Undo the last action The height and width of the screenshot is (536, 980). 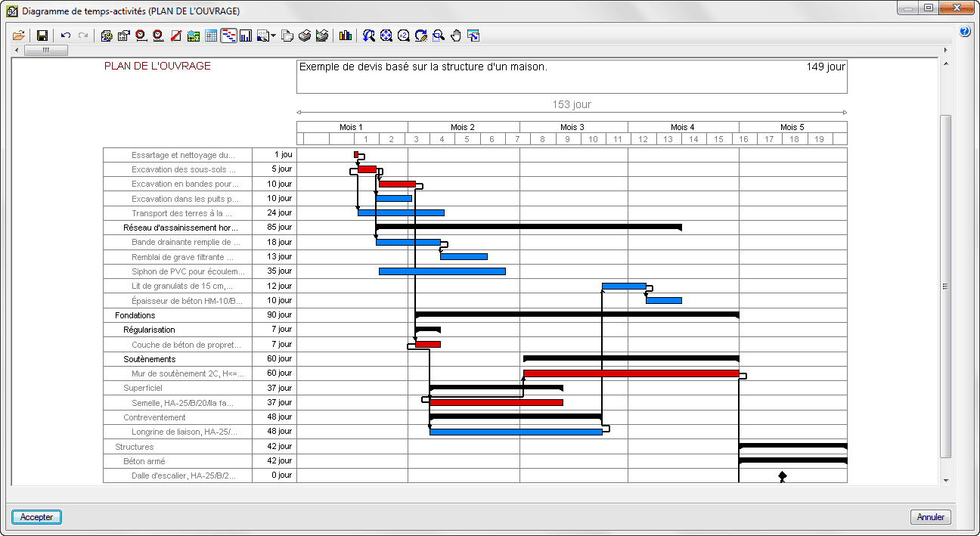pos(65,36)
